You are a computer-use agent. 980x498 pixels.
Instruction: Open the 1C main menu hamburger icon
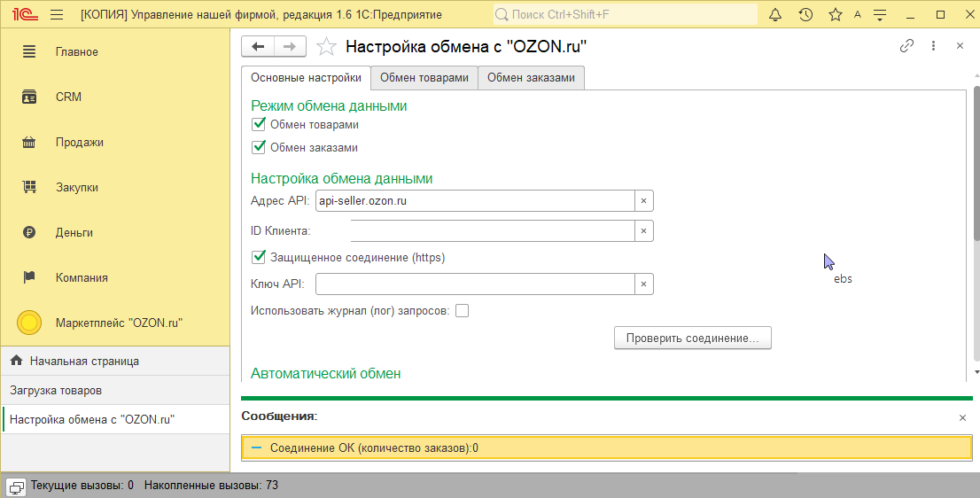[57, 14]
